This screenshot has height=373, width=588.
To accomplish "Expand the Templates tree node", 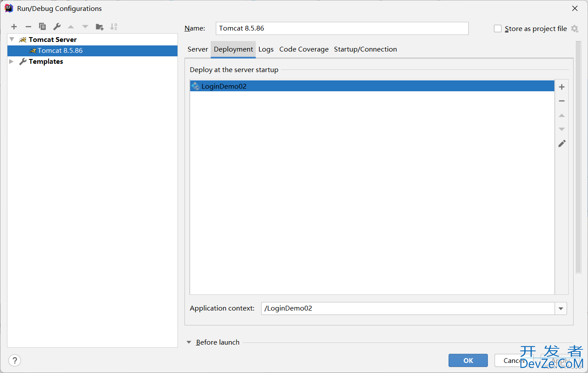I will coord(11,62).
